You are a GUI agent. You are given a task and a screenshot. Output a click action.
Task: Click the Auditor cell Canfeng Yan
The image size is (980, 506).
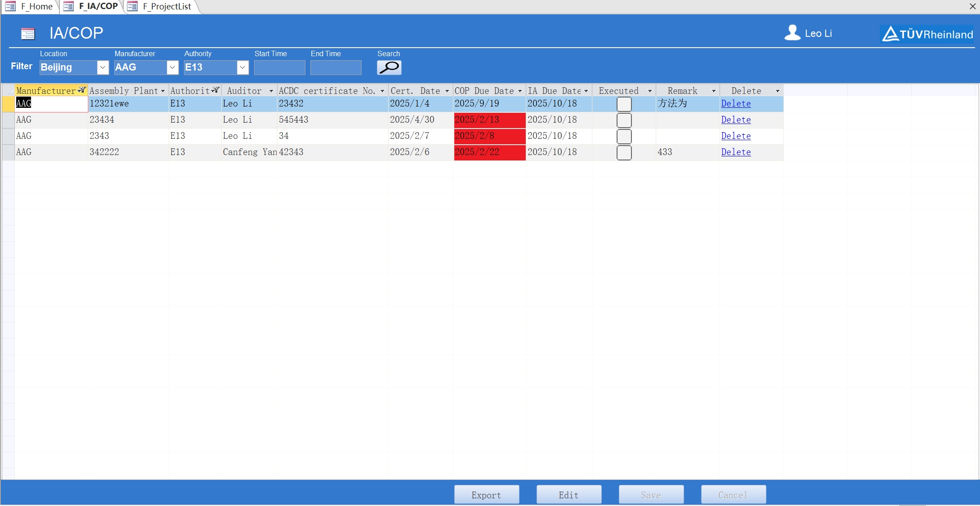coord(249,152)
